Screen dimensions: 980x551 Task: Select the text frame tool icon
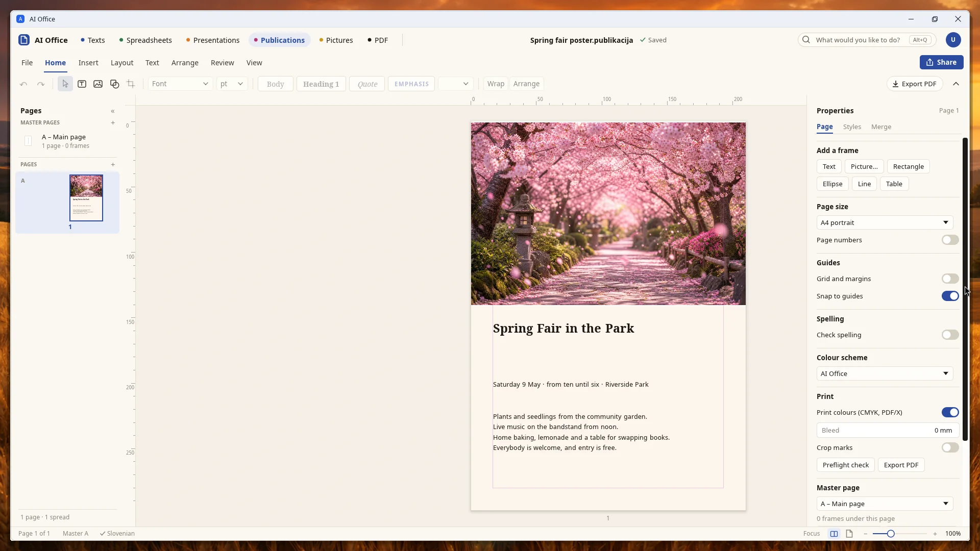[82, 84]
